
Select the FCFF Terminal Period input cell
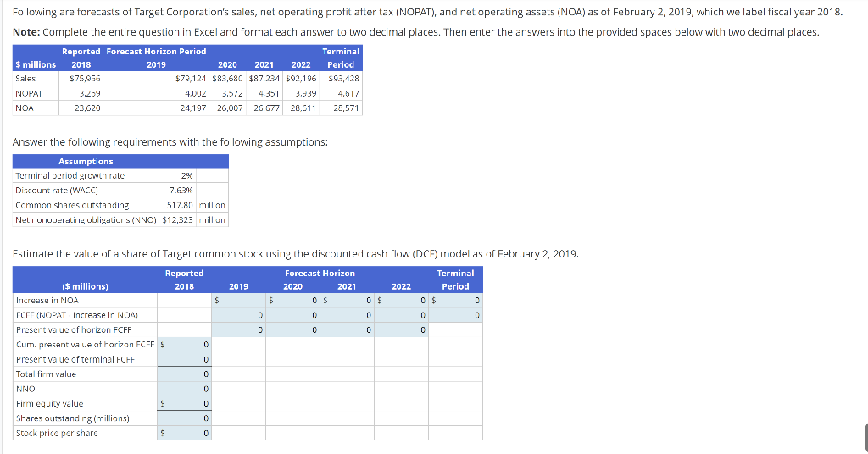(x=455, y=315)
